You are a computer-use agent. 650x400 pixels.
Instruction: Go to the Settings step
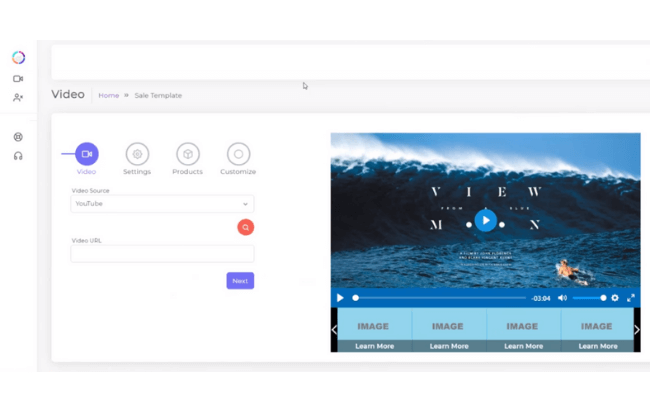[x=137, y=159]
